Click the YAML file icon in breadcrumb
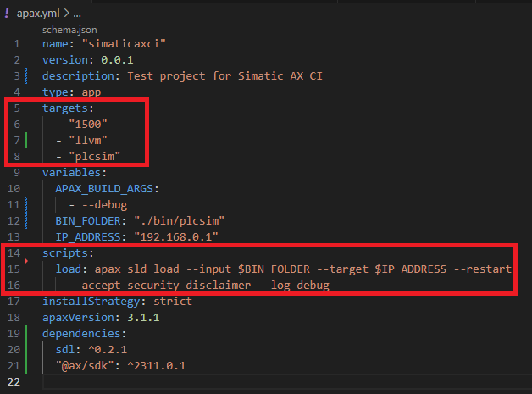The image size is (532, 394). 7,14
